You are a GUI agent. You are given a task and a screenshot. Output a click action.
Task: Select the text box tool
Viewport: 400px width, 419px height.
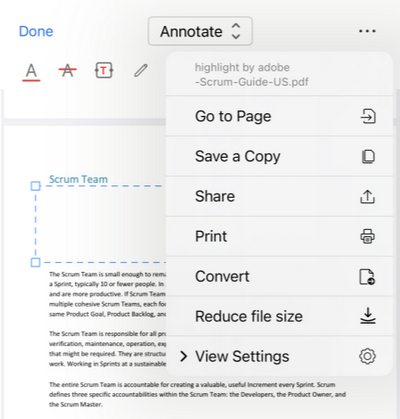104,71
